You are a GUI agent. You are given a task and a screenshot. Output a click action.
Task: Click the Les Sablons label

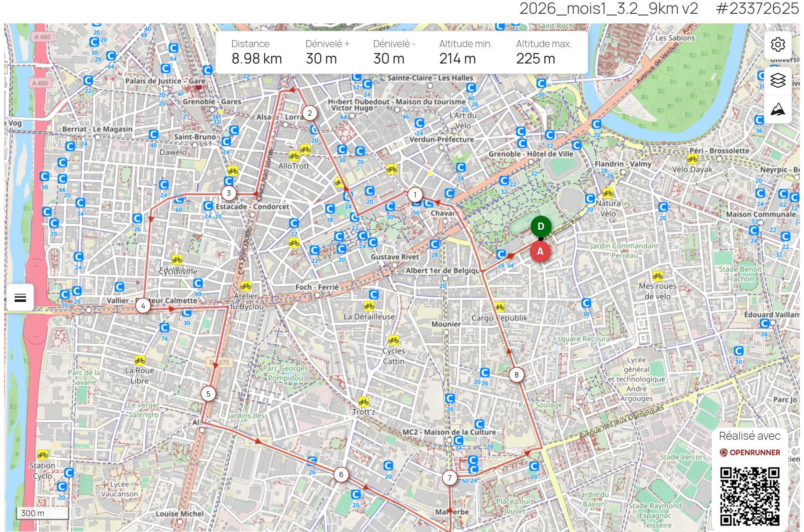click(675, 38)
